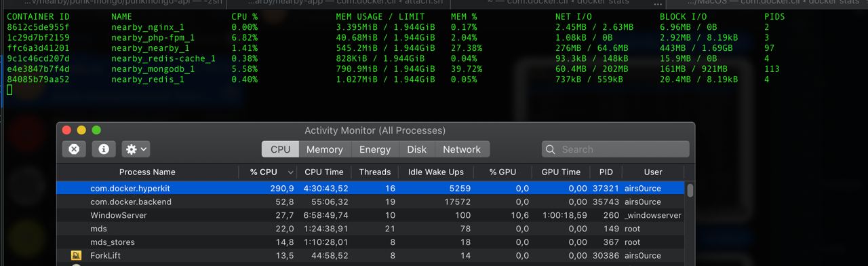
Task: Select the WindowServer process row
Action: [x=370, y=215]
